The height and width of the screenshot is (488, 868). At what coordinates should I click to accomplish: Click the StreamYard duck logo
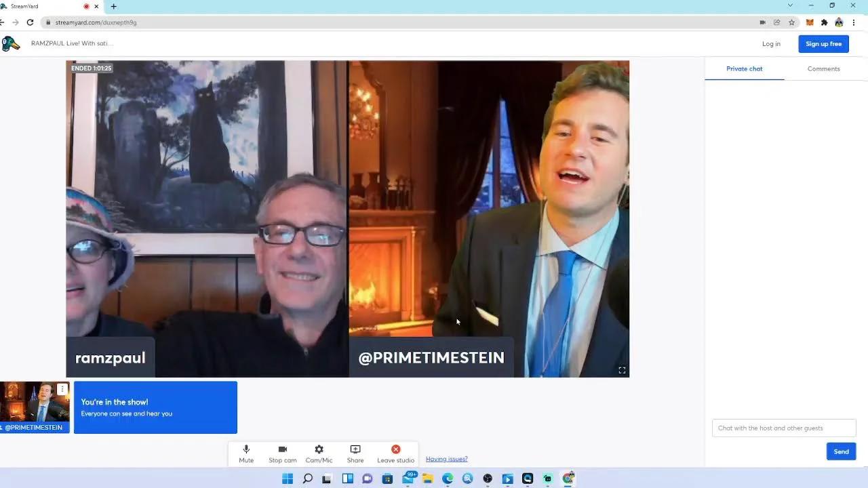[x=11, y=44]
